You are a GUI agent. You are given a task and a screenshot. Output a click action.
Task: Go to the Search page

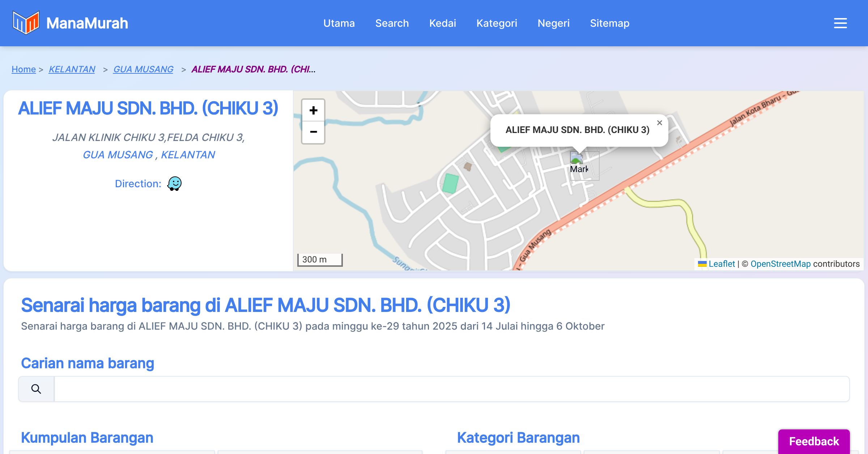click(x=392, y=23)
